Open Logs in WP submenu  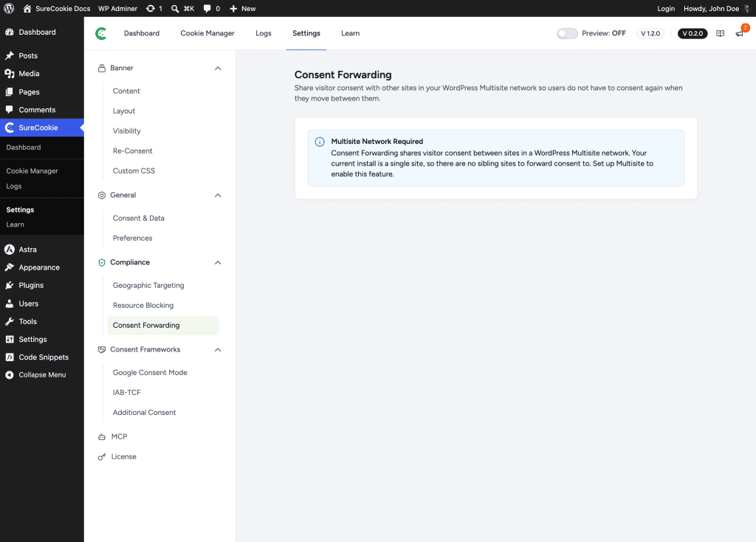pos(14,186)
